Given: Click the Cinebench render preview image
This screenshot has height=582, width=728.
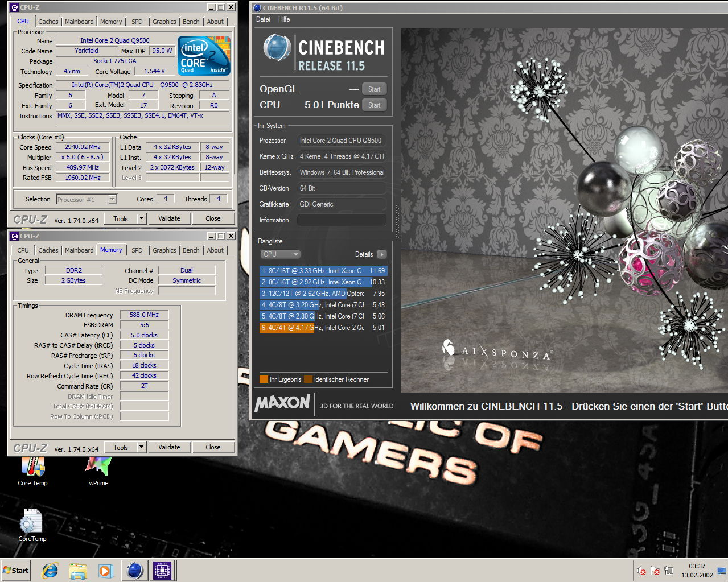Looking at the screenshot, I should (564, 210).
